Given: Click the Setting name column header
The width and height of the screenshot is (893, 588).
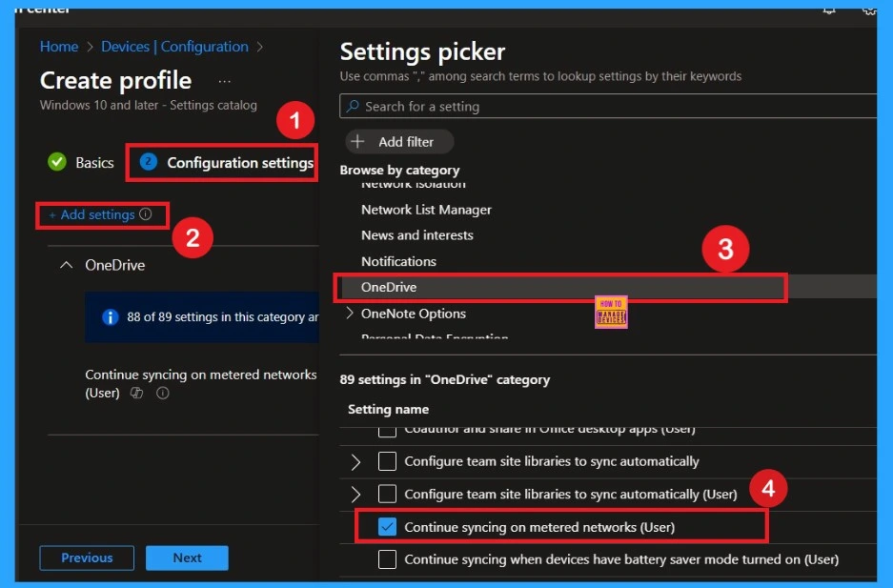Looking at the screenshot, I should point(388,409).
